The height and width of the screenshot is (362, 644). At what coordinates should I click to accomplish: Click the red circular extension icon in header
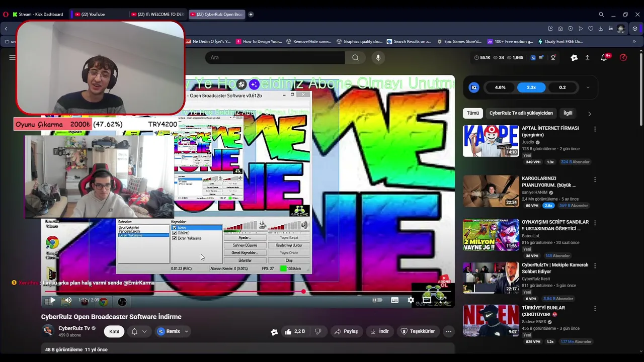click(x=623, y=58)
